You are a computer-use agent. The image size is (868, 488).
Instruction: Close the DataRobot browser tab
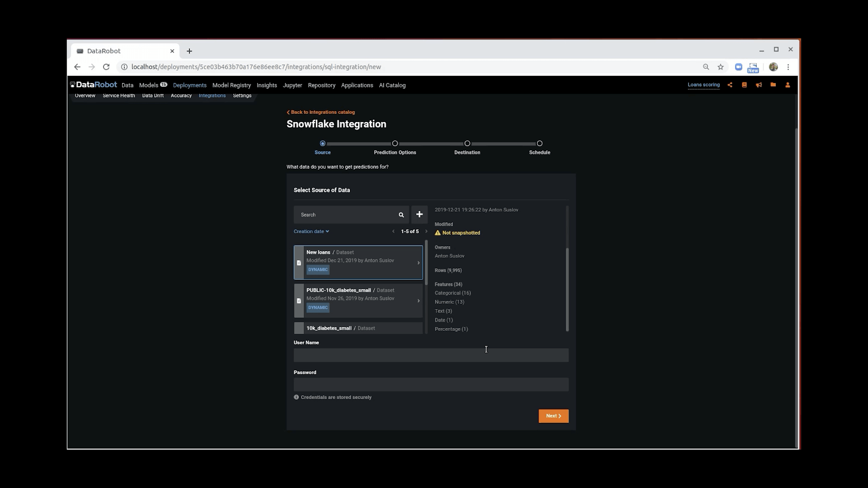point(172,50)
